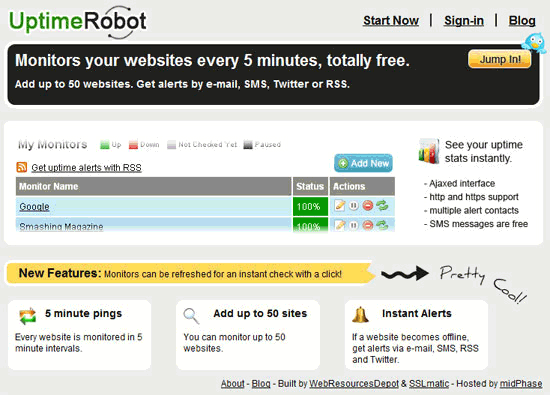The width and height of the screenshot is (550, 395).
Task: Click the 5 minute pings arrows icon
Action: tap(28, 316)
